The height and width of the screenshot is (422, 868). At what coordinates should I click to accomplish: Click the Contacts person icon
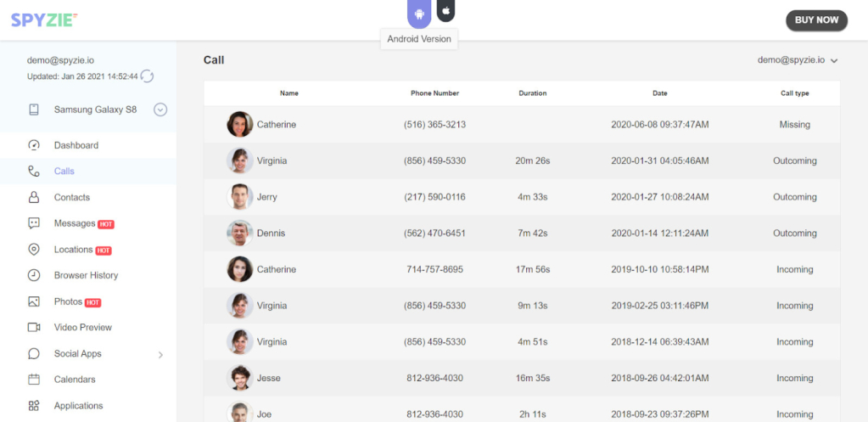pyautogui.click(x=34, y=197)
